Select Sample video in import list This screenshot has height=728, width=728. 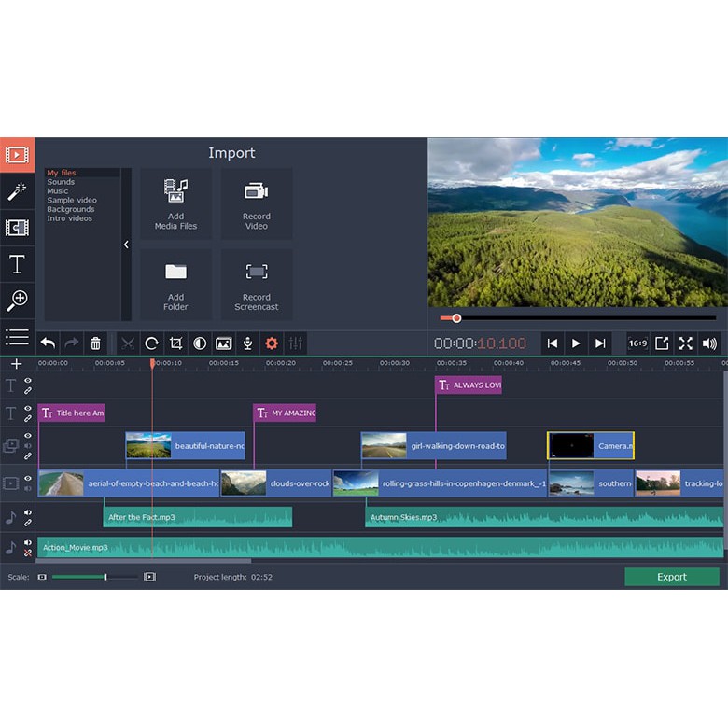point(72,201)
